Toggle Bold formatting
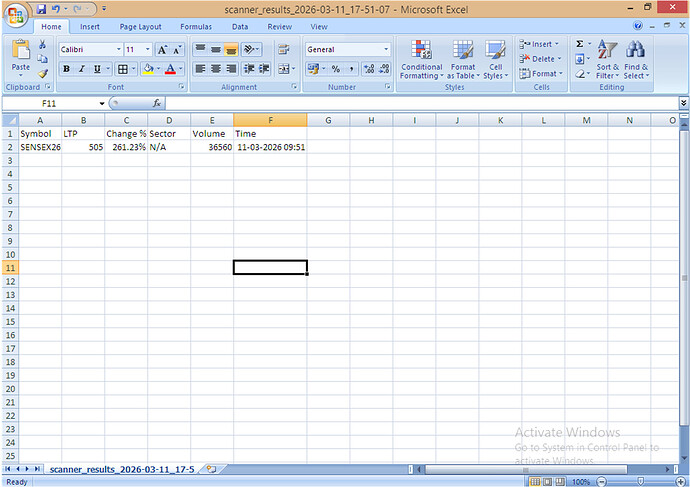The image size is (690, 487). point(66,69)
